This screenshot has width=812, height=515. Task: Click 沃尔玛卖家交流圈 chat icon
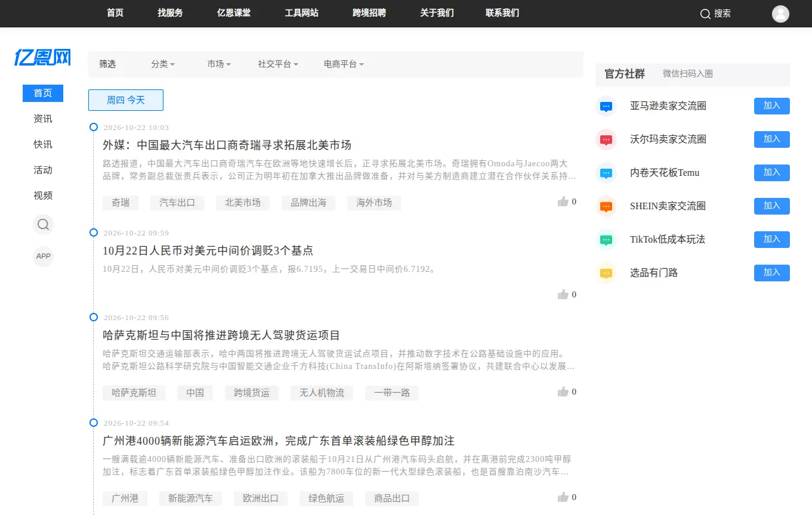coord(606,139)
